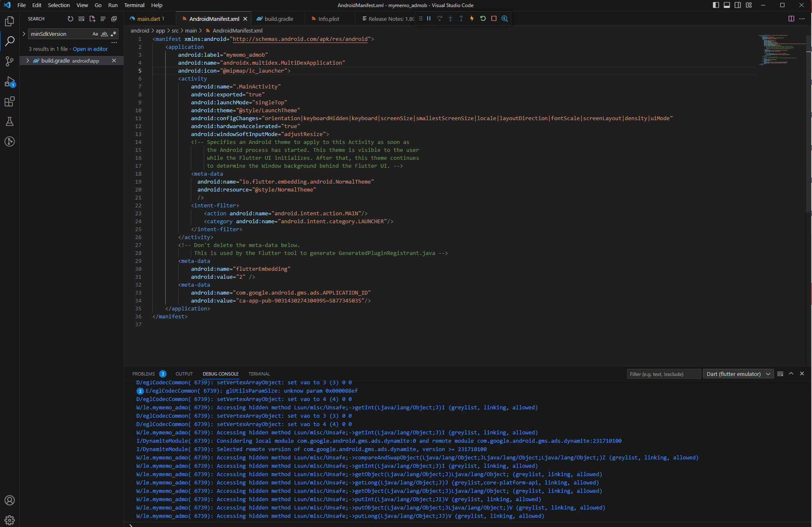
Task: Grab the debug toolbar drag handle
Action: click(x=420, y=18)
